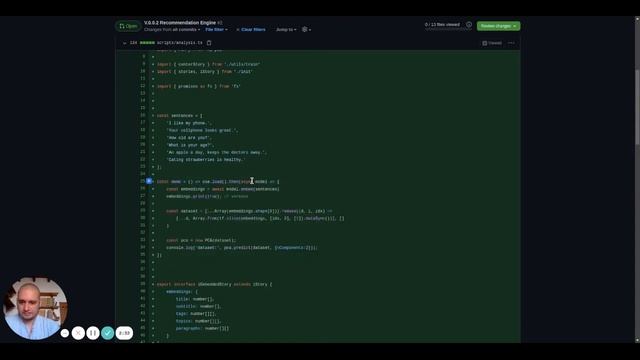Click the 'title: number[]' property line
Screen dimensions: 640x360
coord(195,299)
